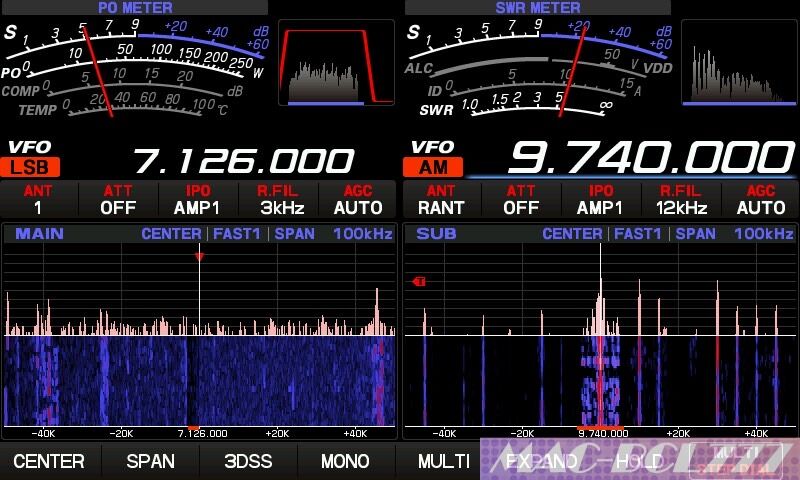Screen dimensions: 800x480
Task: Tap the main band S-meter display
Action: point(136,37)
